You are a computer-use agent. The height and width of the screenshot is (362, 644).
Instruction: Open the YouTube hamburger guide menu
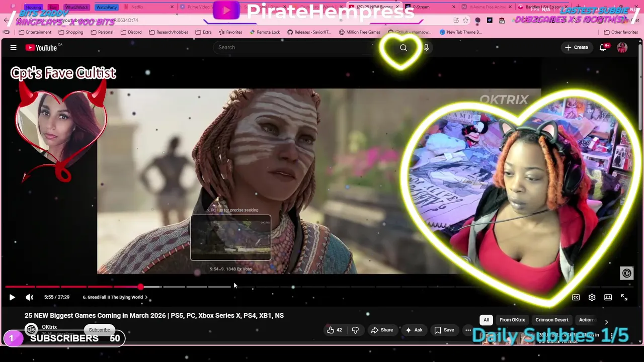pos(14,47)
